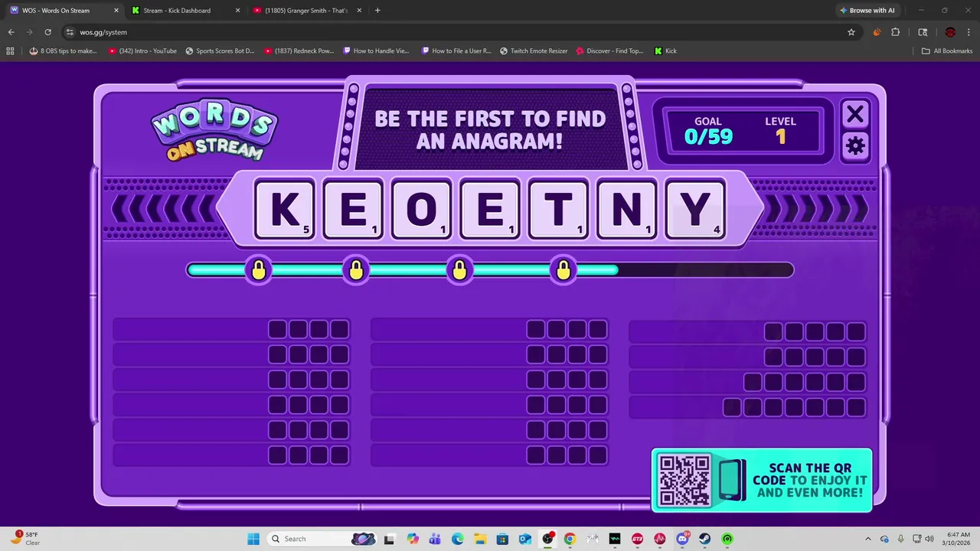
Task: Open the 8 OBS tips bookmark
Action: pos(63,51)
